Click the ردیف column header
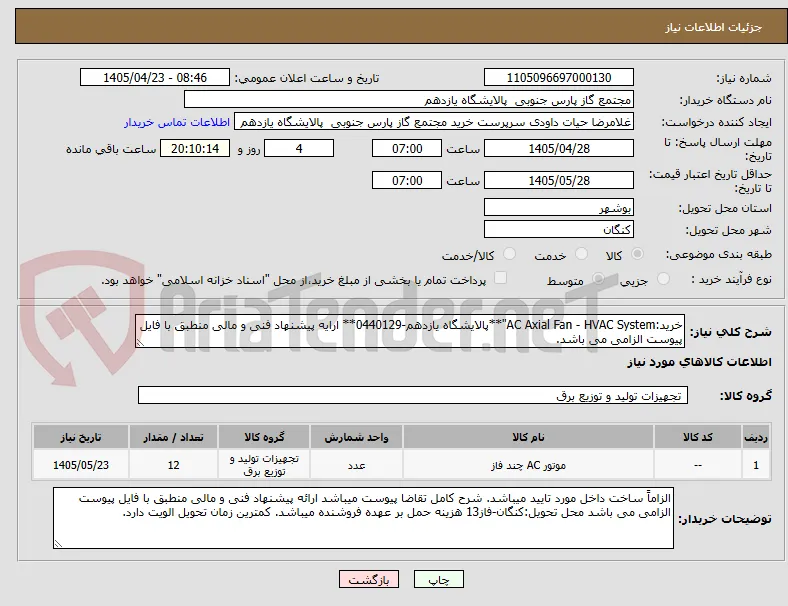788x606 pixels. 756,437
